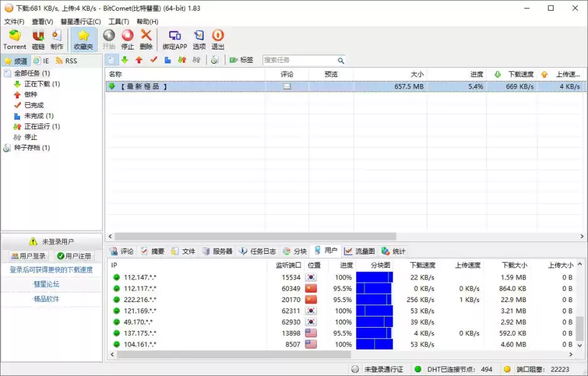Stop the current download with 停止

(x=127, y=39)
